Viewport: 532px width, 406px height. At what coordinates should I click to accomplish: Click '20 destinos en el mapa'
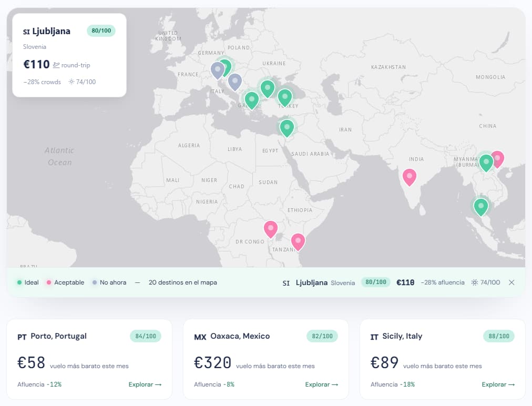pyautogui.click(x=182, y=282)
